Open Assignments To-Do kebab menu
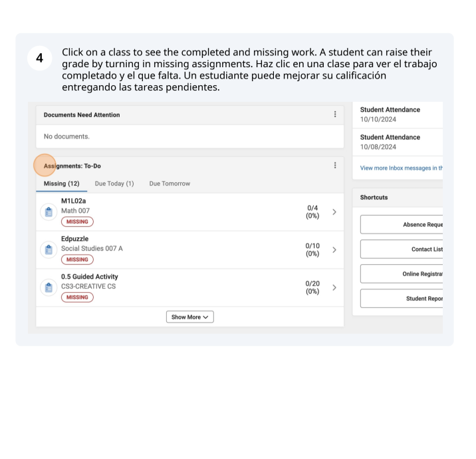The image size is (476, 459). [334, 166]
